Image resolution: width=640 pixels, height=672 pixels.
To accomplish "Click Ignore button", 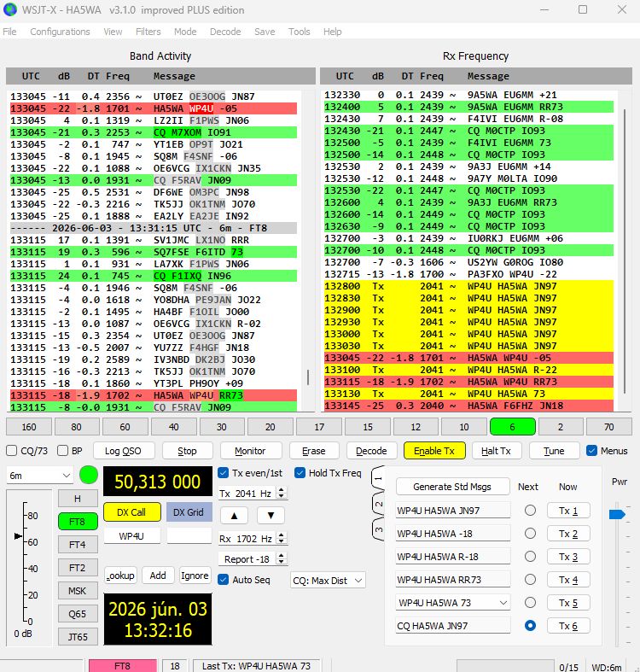I will coord(195,576).
